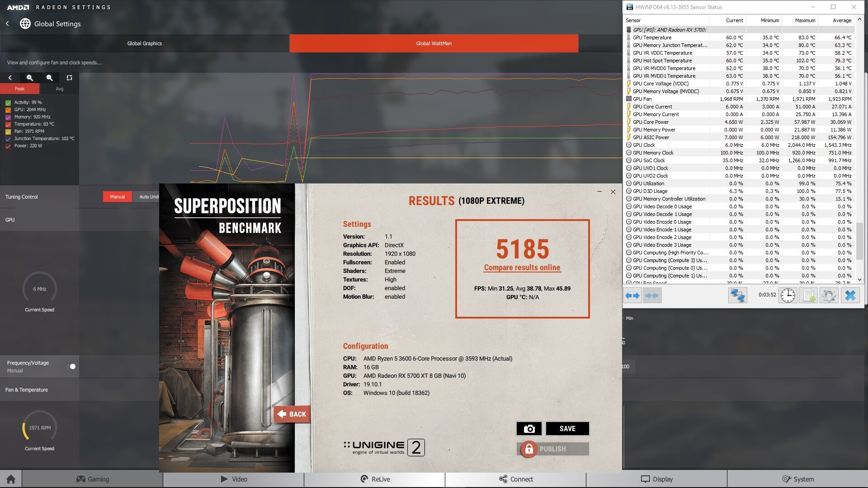Toggle the Fan 1971 RPM graph checkbox

(x=8, y=131)
